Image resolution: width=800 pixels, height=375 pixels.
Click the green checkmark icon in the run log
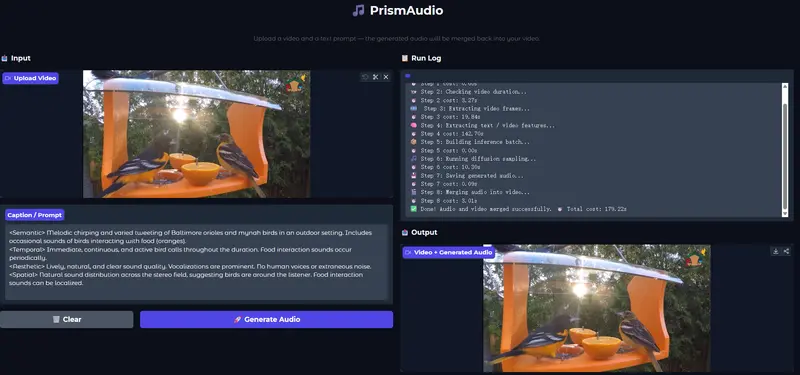(414, 209)
